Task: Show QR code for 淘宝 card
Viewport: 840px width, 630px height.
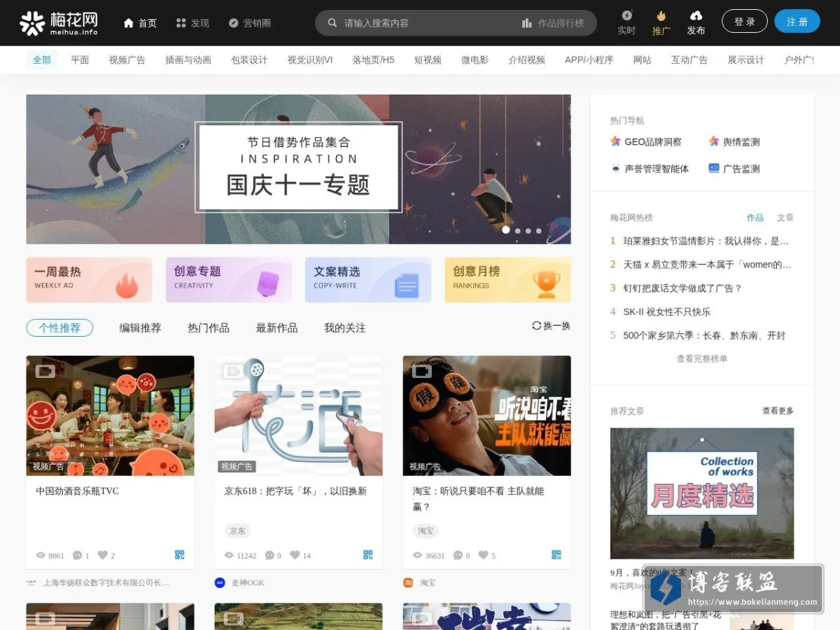Action: point(556,554)
